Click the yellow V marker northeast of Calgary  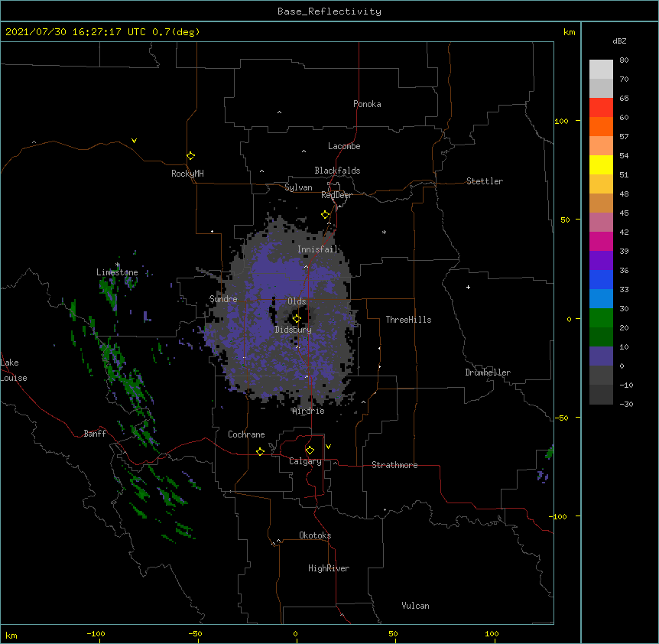(x=328, y=447)
